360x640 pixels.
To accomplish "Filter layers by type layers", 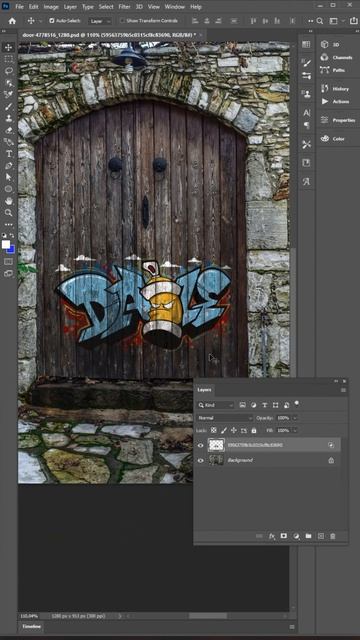I will pos(264,405).
